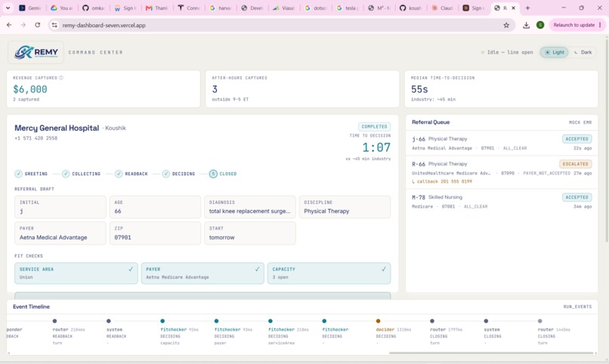Click the Initial field showing j
The width and height of the screenshot is (609, 364).
(60, 207)
